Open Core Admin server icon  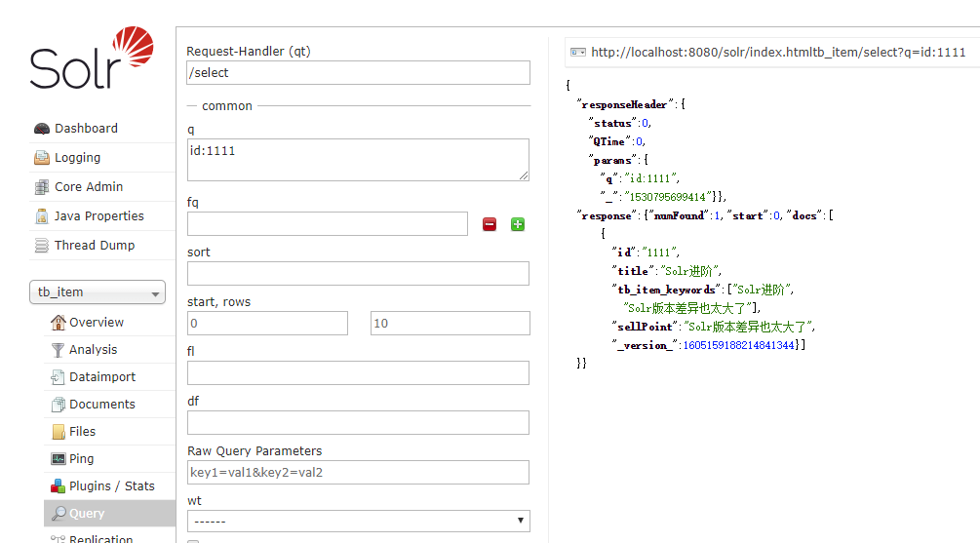click(x=42, y=187)
